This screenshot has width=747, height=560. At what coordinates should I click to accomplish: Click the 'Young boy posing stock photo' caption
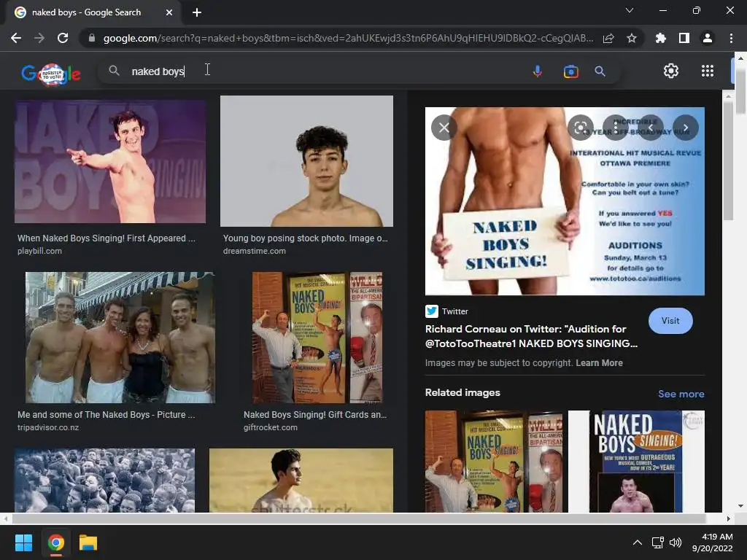point(305,238)
